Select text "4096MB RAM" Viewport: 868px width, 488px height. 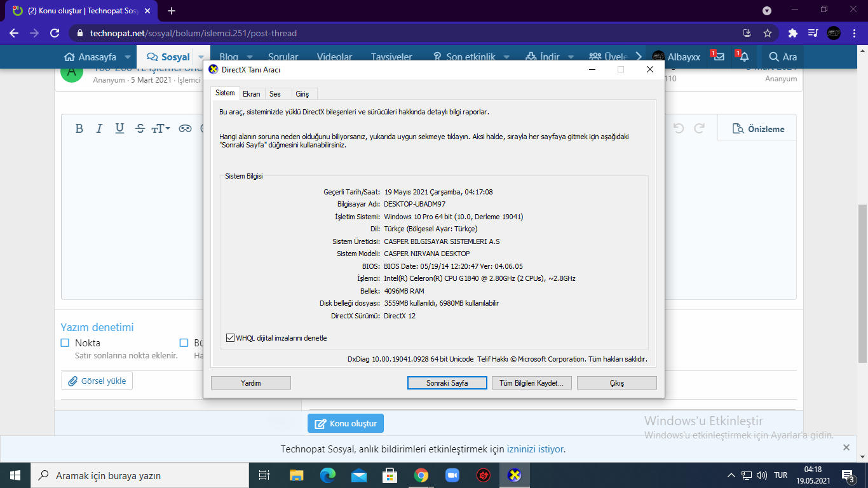tap(404, 291)
